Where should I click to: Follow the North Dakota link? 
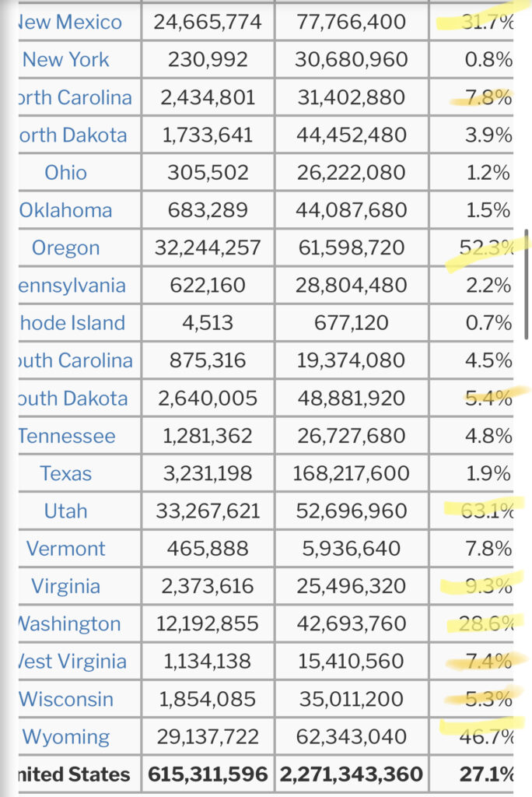tap(73, 135)
